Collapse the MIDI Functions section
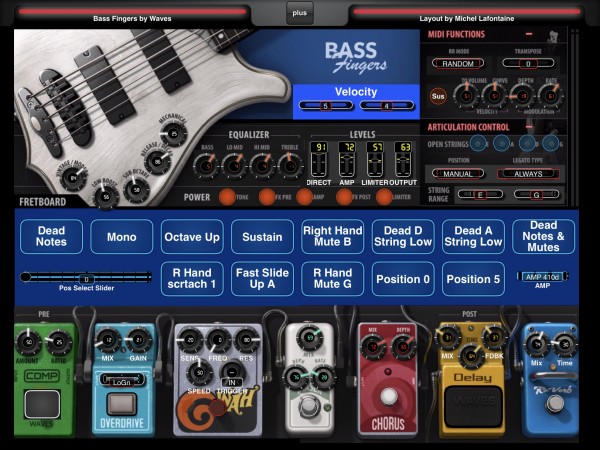The image size is (600, 450). pos(529,34)
